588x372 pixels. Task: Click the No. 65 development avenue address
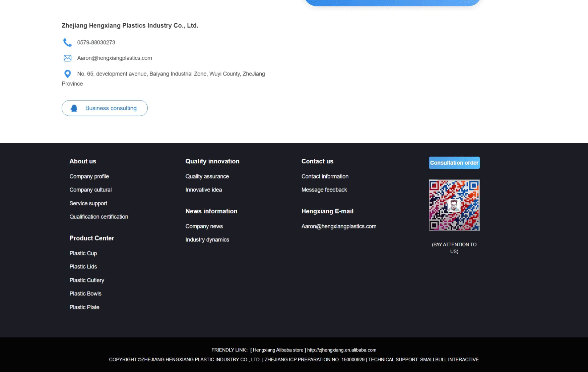[164, 79]
